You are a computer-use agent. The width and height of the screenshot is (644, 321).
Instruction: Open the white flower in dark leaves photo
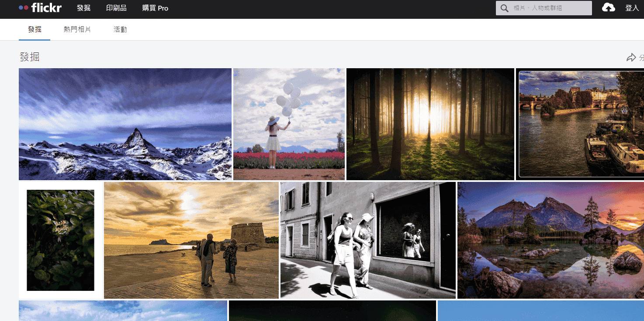[60, 240]
